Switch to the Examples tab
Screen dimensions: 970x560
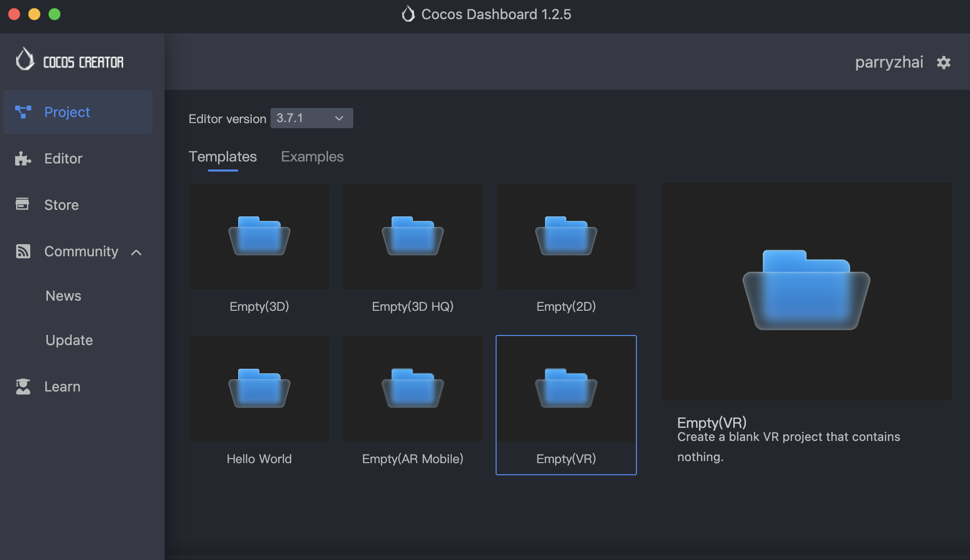(312, 156)
